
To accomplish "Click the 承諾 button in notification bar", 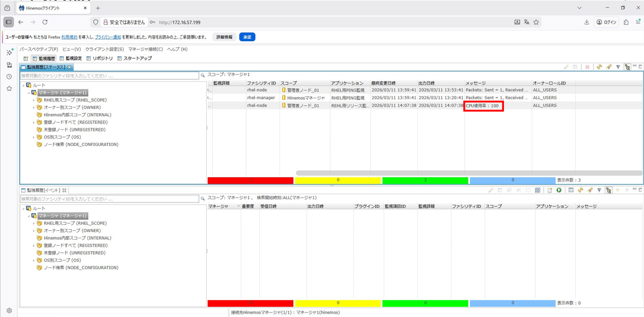I will (247, 37).
